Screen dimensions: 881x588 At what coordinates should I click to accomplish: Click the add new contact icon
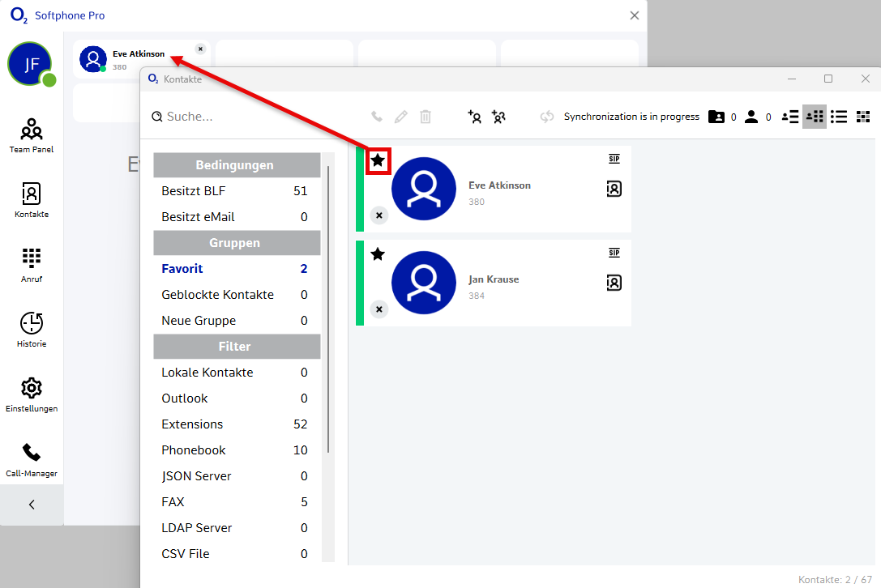475,117
